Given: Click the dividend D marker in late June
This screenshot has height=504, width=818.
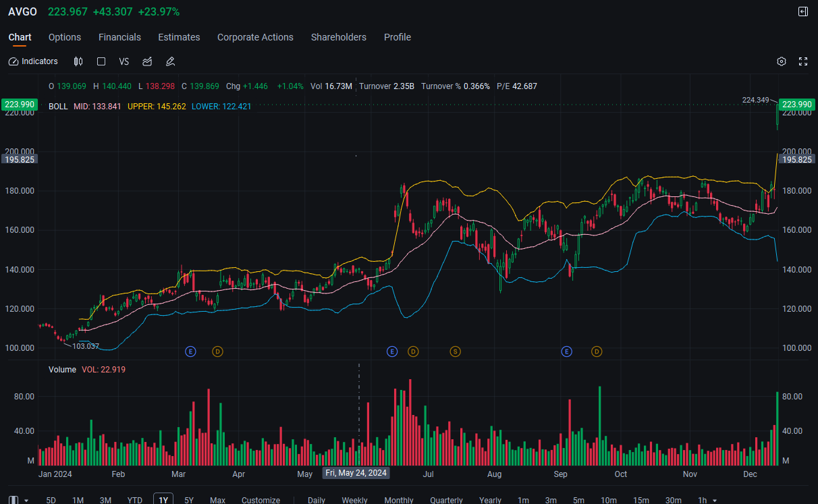Looking at the screenshot, I should coord(413,352).
